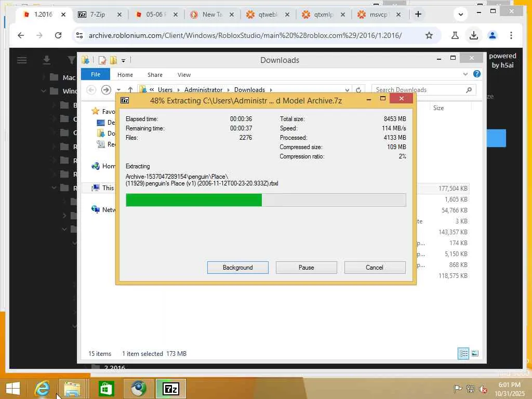This screenshot has height=399, width=532.
Task: Open the archive page hamburger menu
Action: click(x=22, y=60)
